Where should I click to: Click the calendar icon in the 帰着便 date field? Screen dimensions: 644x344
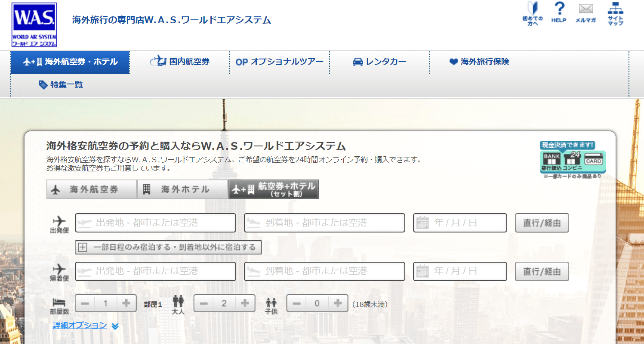pyautogui.click(x=423, y=271)
